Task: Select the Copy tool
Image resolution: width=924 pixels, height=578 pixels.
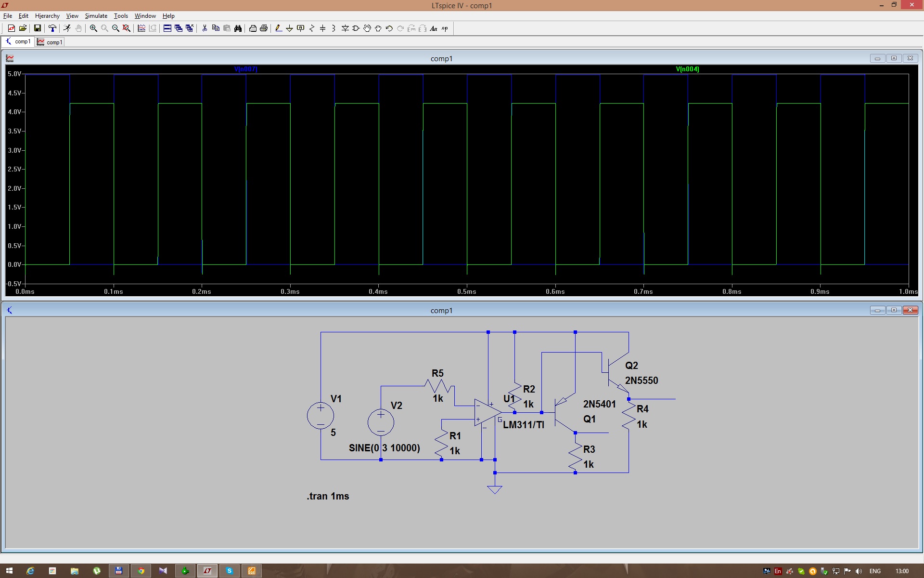Action: pos(216,28)
